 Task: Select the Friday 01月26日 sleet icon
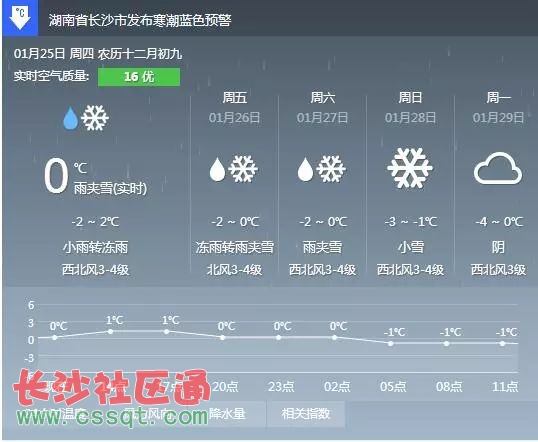(234, 169)
